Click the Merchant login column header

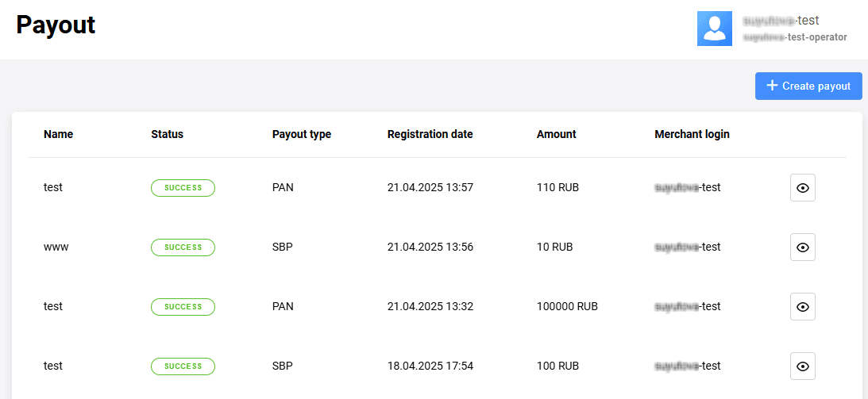692,134
